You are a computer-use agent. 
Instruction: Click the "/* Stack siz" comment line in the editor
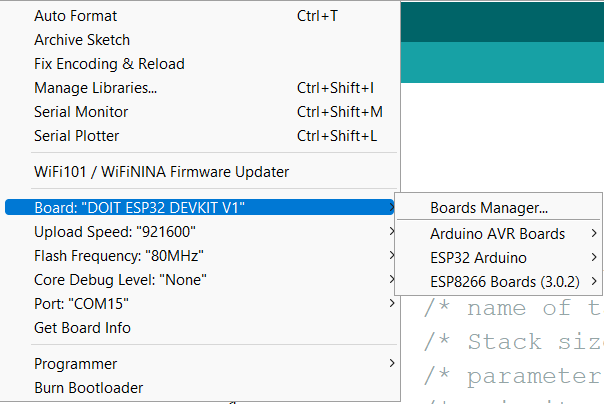[513, 342]
